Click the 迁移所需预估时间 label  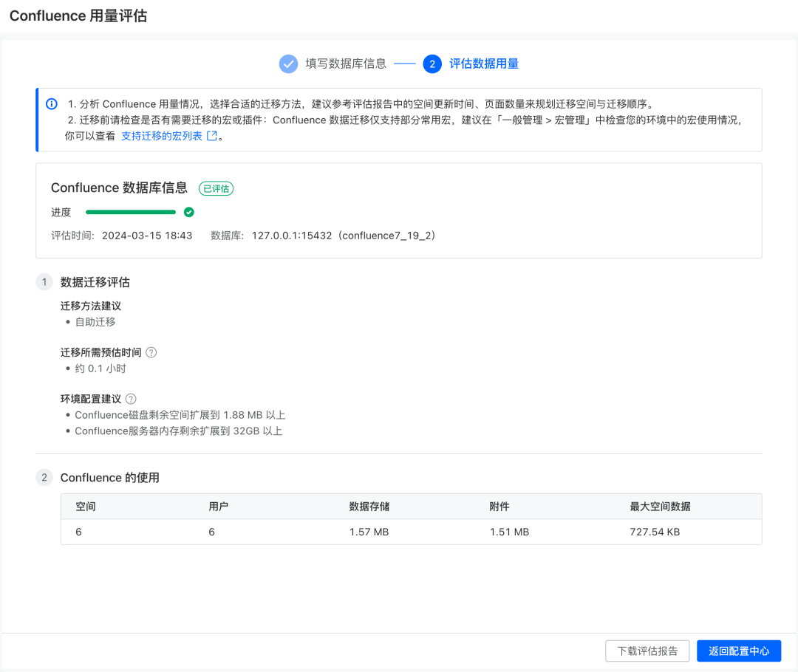[100, 352]
